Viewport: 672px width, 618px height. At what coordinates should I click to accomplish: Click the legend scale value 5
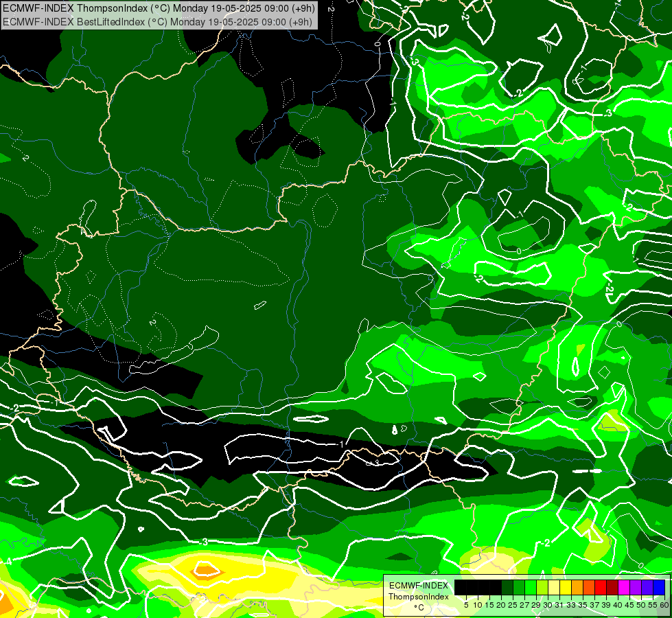[466, 605]
